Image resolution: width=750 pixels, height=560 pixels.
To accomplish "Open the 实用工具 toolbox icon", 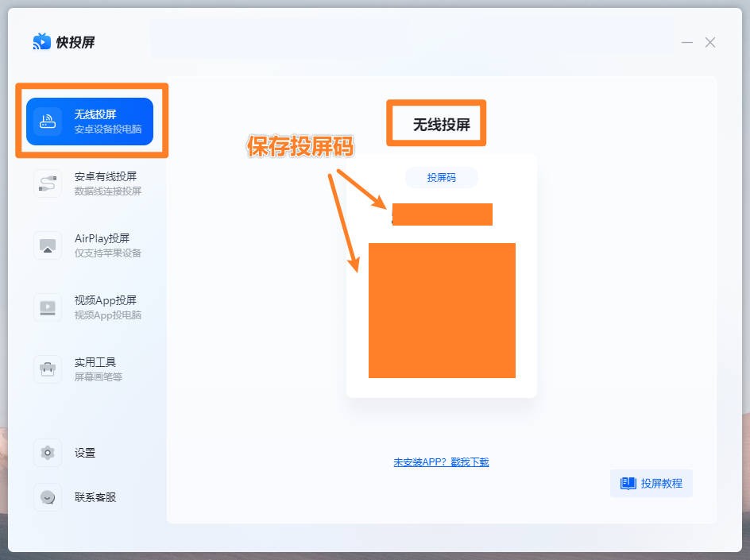I will tap(47, 368).
